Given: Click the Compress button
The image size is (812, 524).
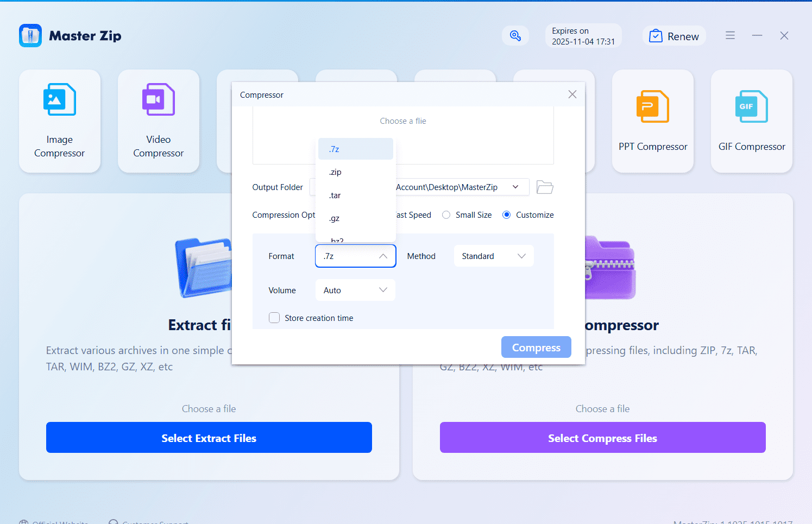Looking at the screenshot, I should pyautogui.click(x=536, y=348).
